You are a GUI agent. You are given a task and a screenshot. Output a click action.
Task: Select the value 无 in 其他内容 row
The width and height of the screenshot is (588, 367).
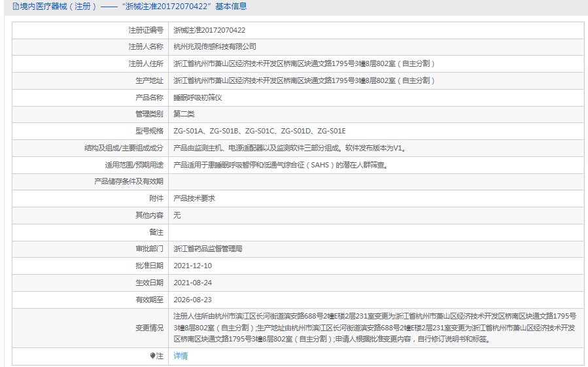[x=177, y=215]
